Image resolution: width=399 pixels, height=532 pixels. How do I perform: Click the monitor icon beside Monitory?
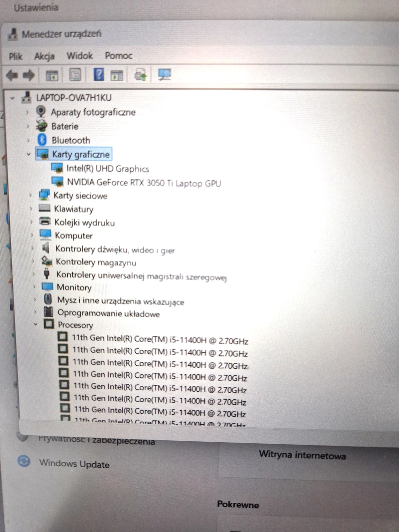47,286
